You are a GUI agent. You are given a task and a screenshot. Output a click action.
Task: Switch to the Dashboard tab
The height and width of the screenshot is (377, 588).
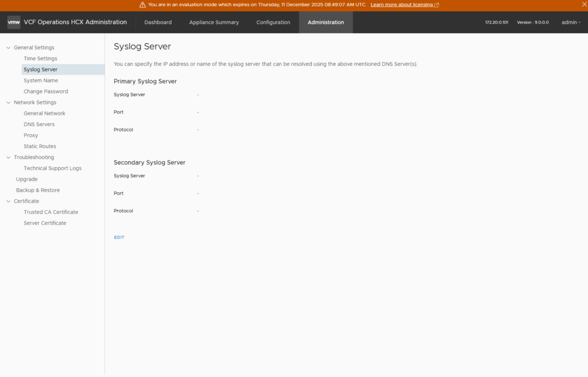[x=158, y=22]
